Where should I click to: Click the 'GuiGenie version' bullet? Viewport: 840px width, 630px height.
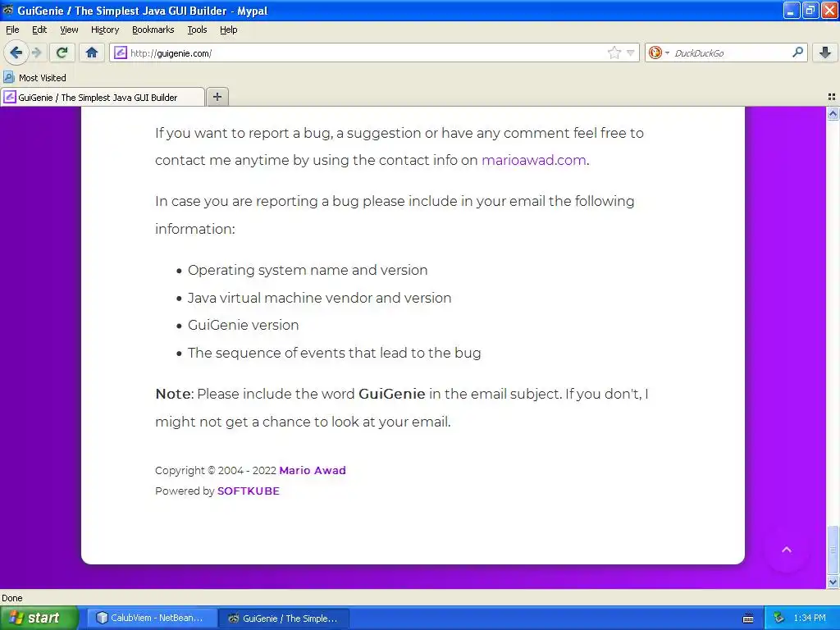(243, 325)
